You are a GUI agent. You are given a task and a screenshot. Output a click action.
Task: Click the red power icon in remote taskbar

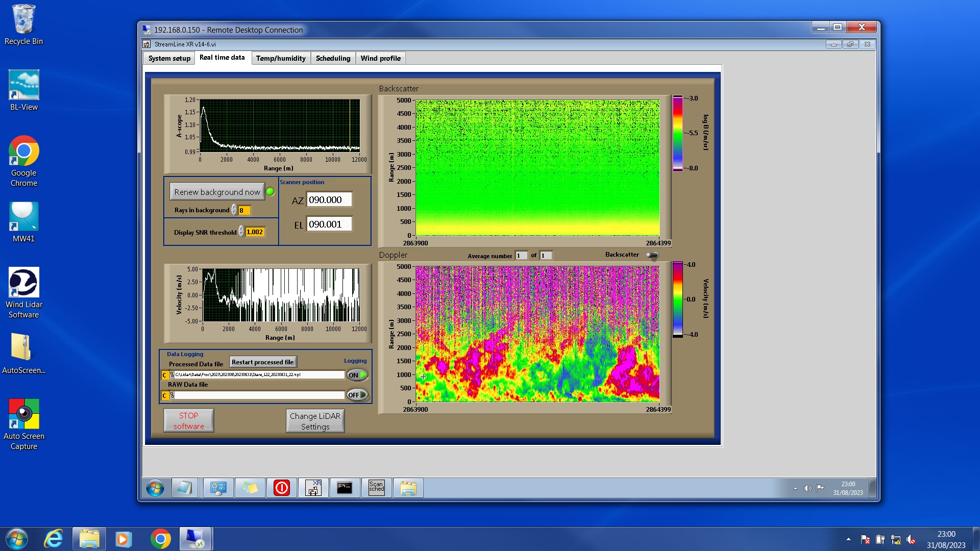282,488
